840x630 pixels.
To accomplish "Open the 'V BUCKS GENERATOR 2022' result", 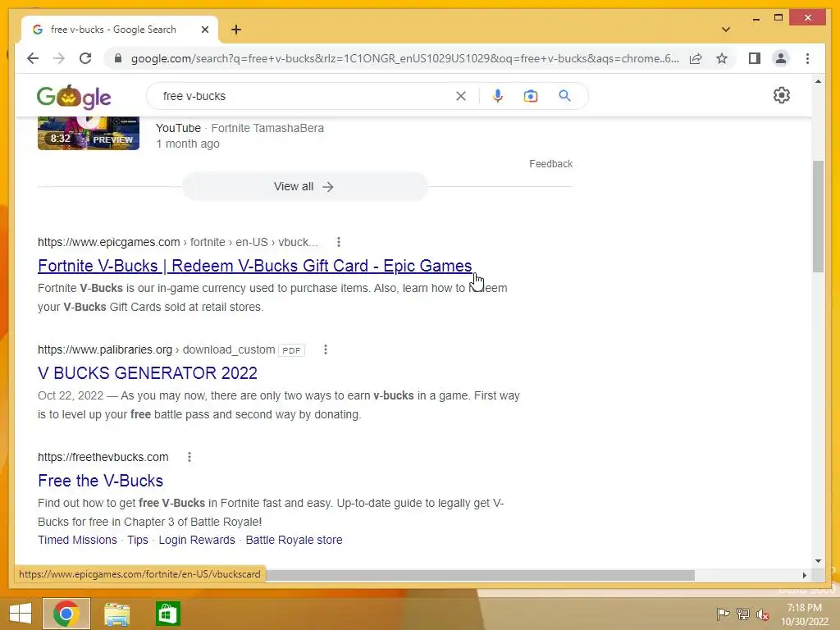I will coord(148,373).
